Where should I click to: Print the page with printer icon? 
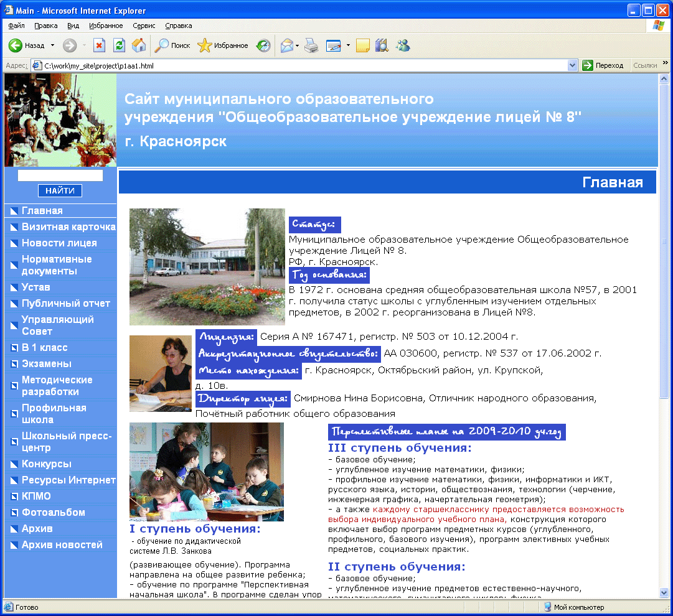click(312, 45)
